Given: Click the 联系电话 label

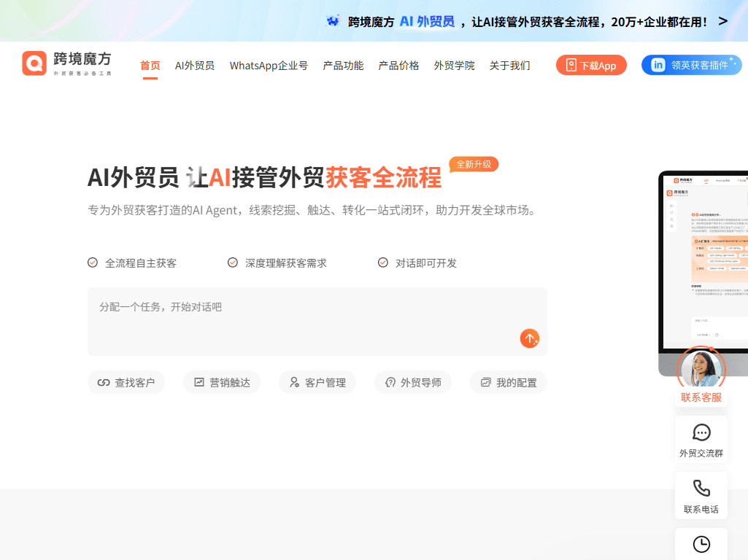Looking at the screenshot, I should (x=701, y=510).
